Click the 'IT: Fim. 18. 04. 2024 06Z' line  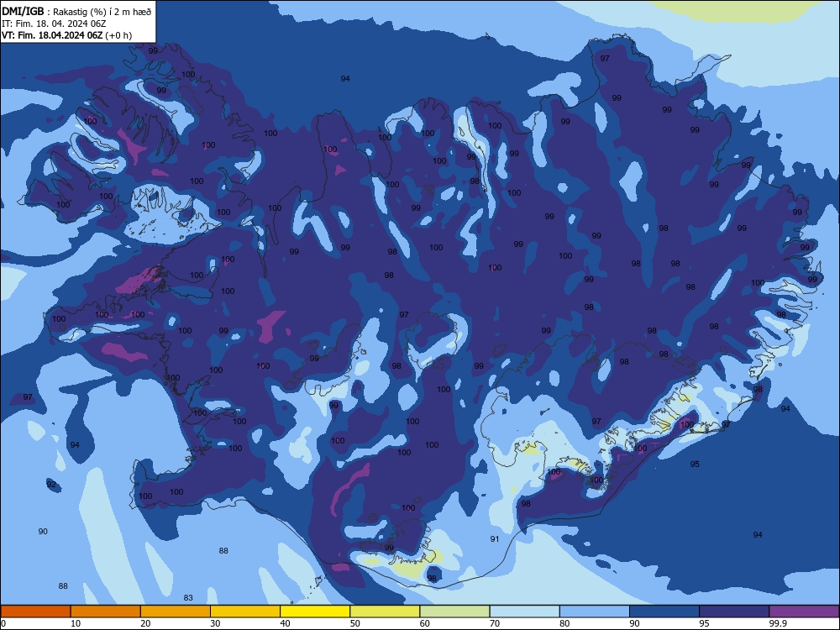click(x=54, y=24)
